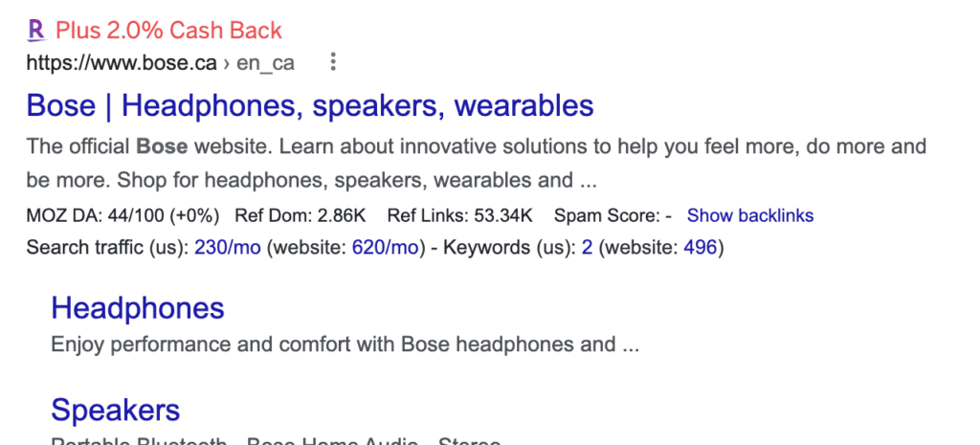Click the Search traffic (us) label
Screen dimensions: 980x445
(x=105, y=248)
